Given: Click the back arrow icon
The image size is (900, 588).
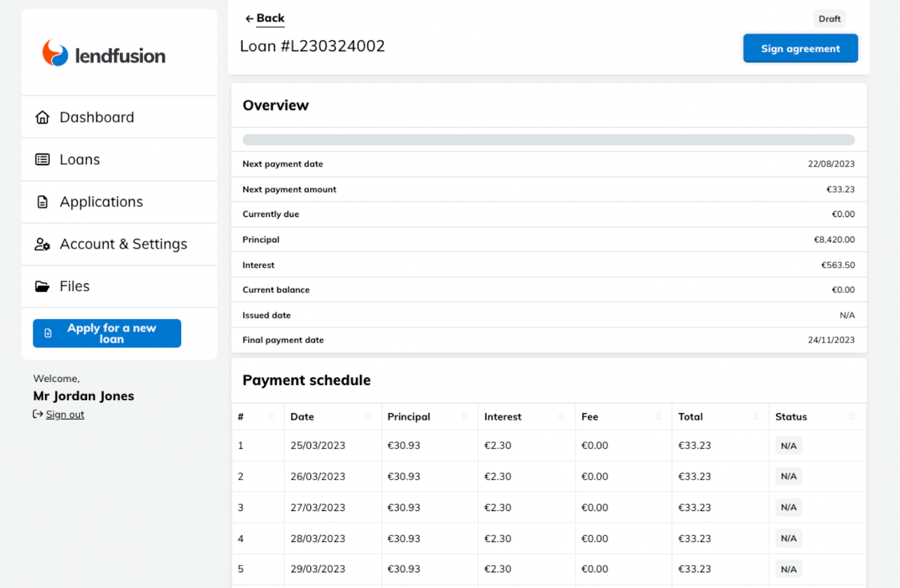Looking at the screenshot, I should [x=249, y=19].
